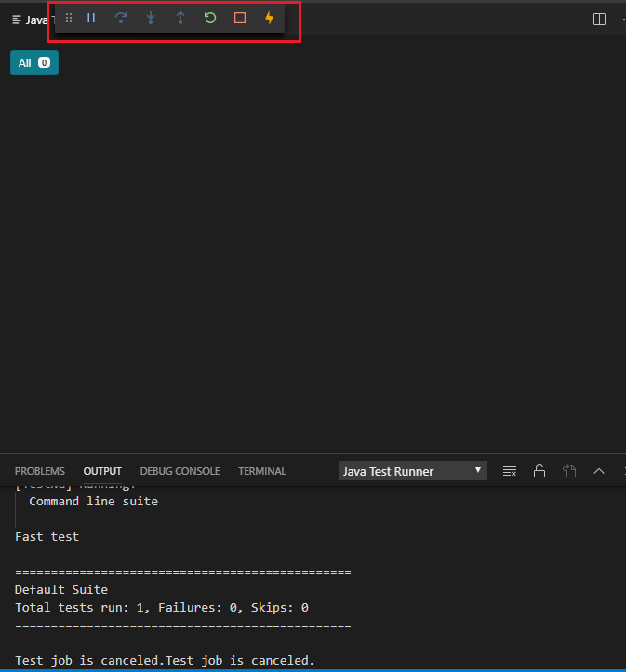This screenshot has width=626, height=672.
Task: Open the TERMINAL tab
Action: pos(262,471)
